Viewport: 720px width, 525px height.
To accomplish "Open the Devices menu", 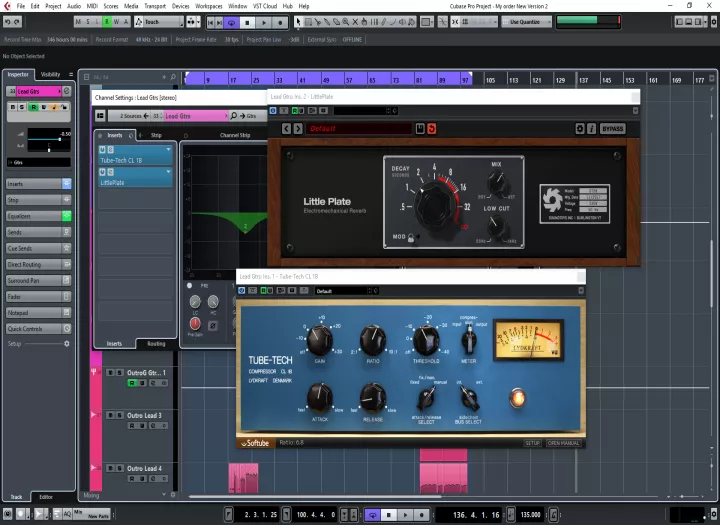I will point(180,6).
